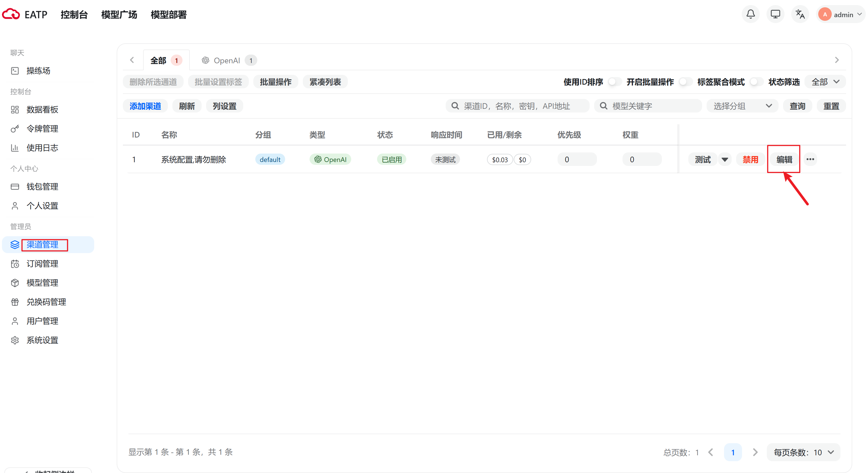Toggle the 开启批量操作 switch
The image size is (868, 473).
tap(685, 82)
